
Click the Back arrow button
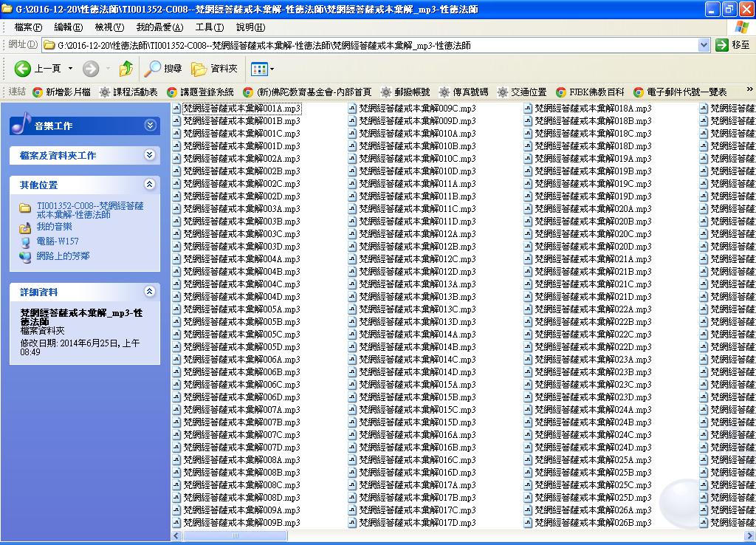pos(23,69)
